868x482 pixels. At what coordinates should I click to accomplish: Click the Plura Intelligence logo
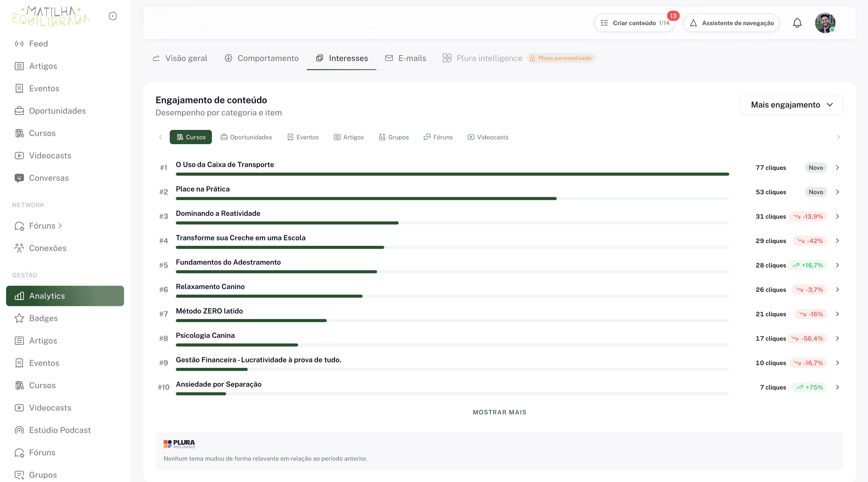[179, 444]
